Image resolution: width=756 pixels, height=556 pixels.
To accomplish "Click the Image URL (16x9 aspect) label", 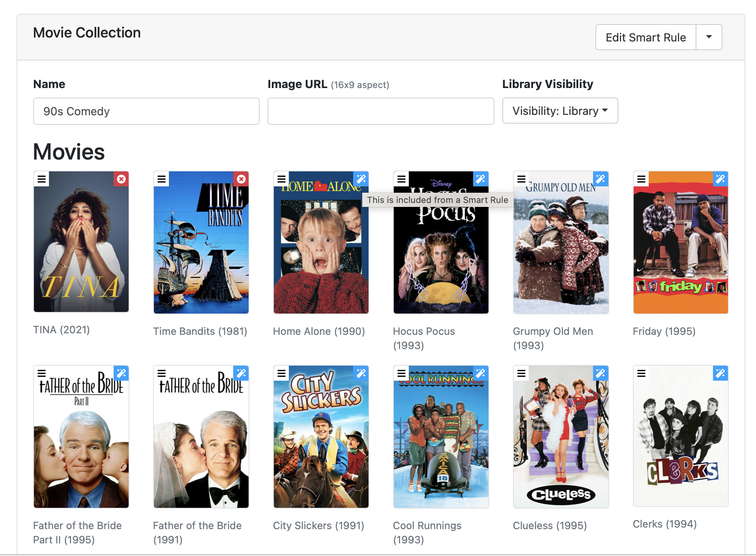I will click(328, 85).
